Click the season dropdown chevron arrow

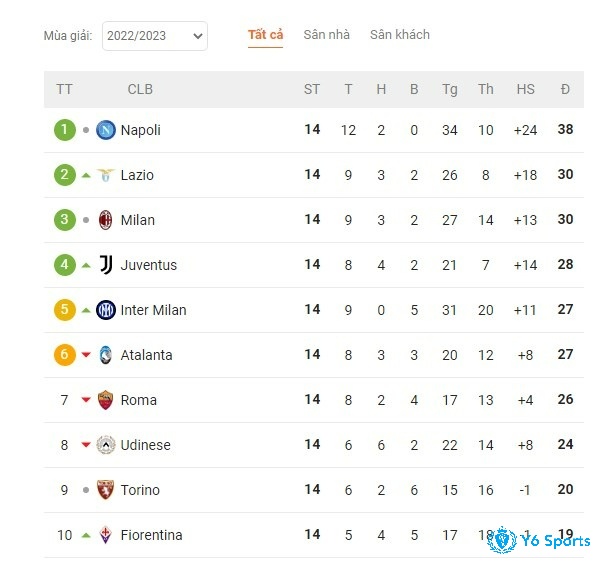tap(198, 36)
